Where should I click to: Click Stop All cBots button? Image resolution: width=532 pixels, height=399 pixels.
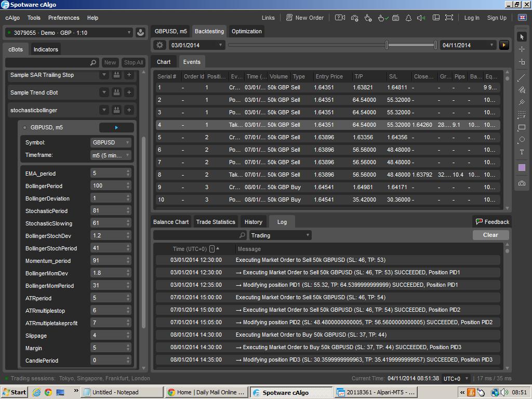(134, 62)
